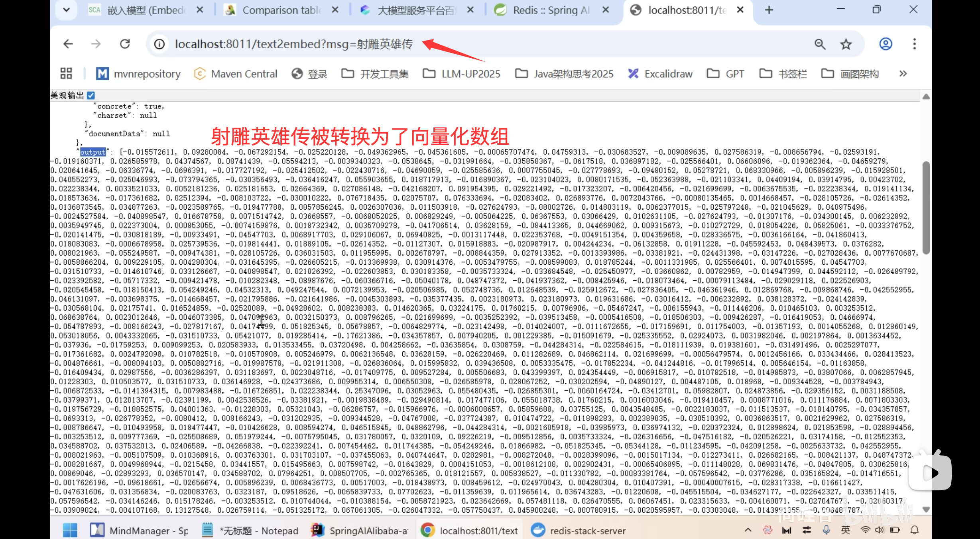Expand the hidden icons in system tray

[748, 530]
